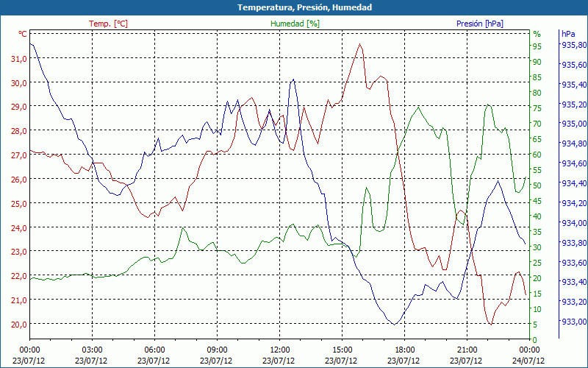Click the '23/07/12' date under 18:00
588x368 pixels.
click(x=404, y=361)
